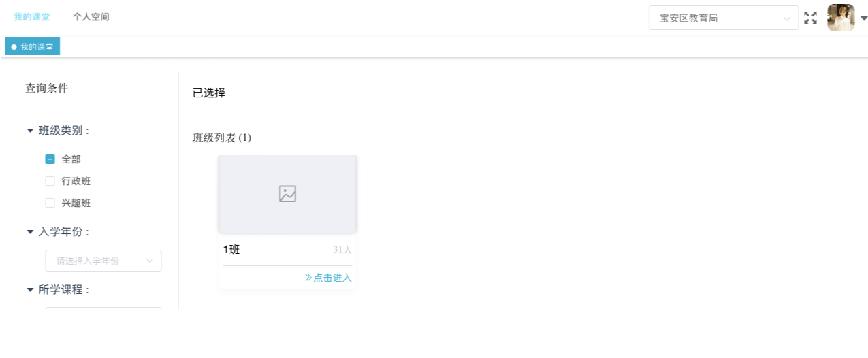Check the 行政班 checkbox
Image resolution: width=868 pixels, height=358 pixels.
click(50, 181)
